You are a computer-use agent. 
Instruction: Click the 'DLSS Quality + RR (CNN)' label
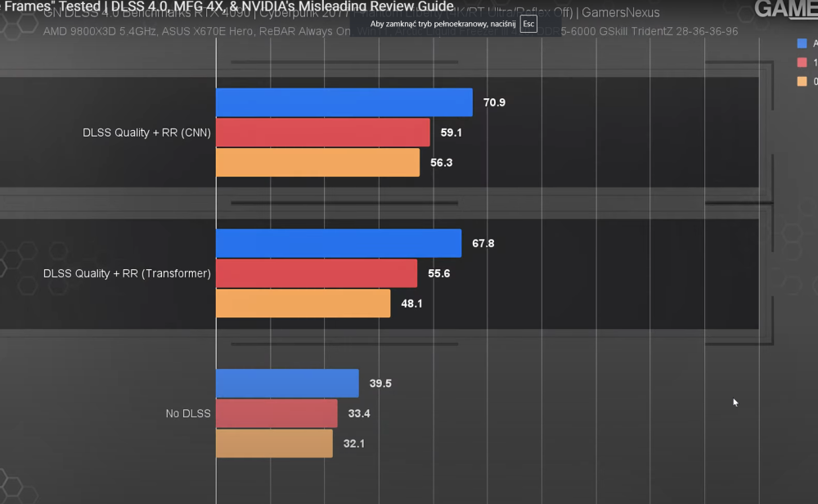point(146,133)
